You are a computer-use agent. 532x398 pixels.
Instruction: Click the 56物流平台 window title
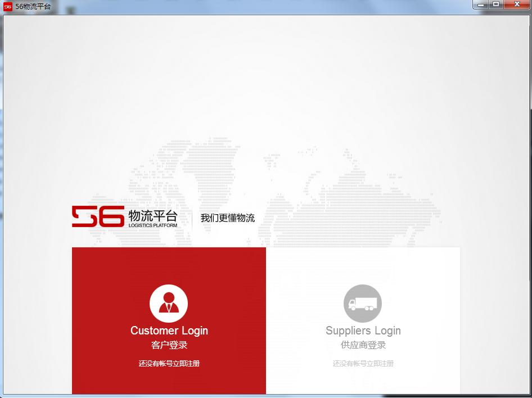click(x=33, y=6)
